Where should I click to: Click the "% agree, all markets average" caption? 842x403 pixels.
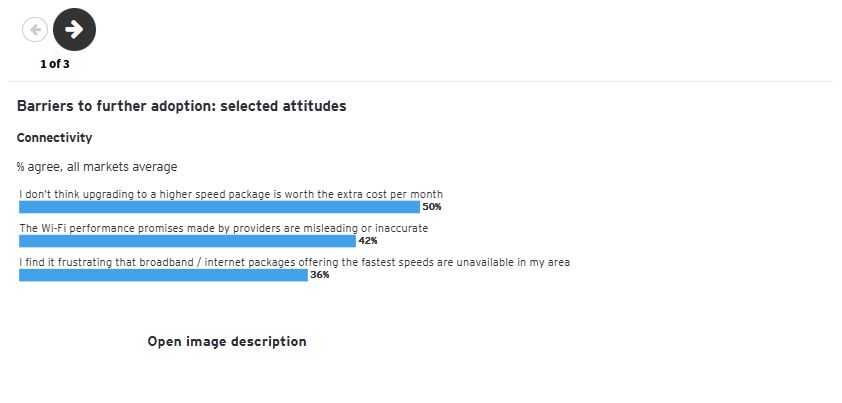pos(96,167)
